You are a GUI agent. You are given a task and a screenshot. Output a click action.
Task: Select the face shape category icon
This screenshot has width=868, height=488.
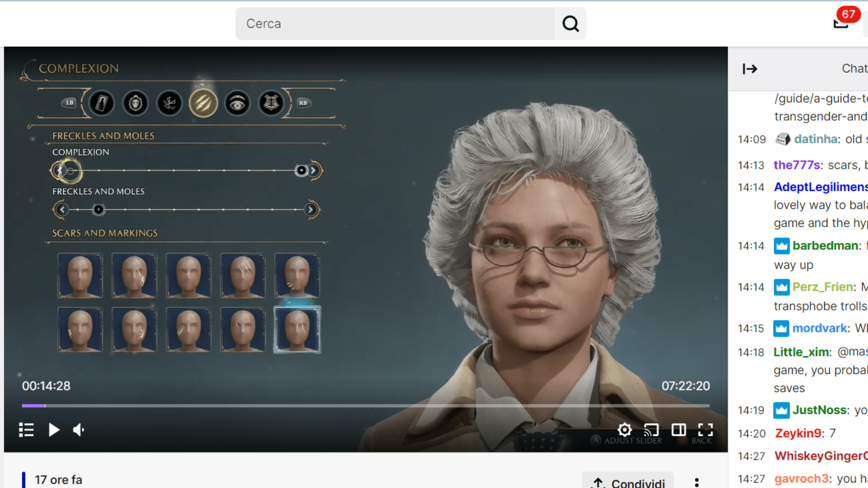(135, 103)
